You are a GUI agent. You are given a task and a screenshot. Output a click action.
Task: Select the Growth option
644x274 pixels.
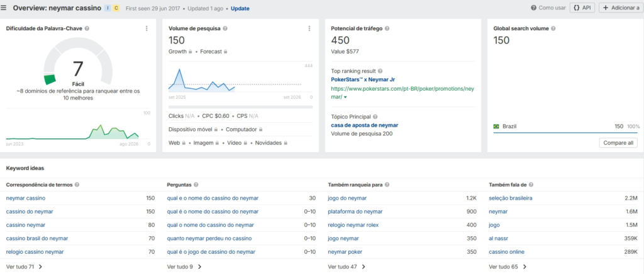(177, 52)
